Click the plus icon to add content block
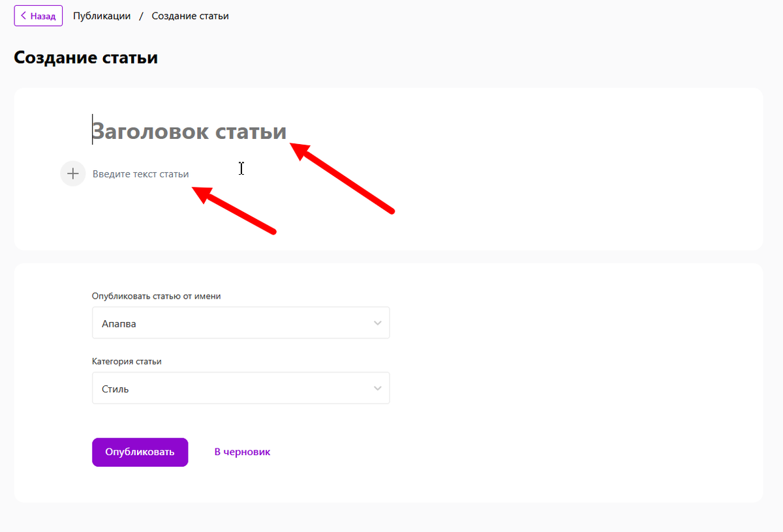Screen dimensions: 783x532 click(72, 173)
